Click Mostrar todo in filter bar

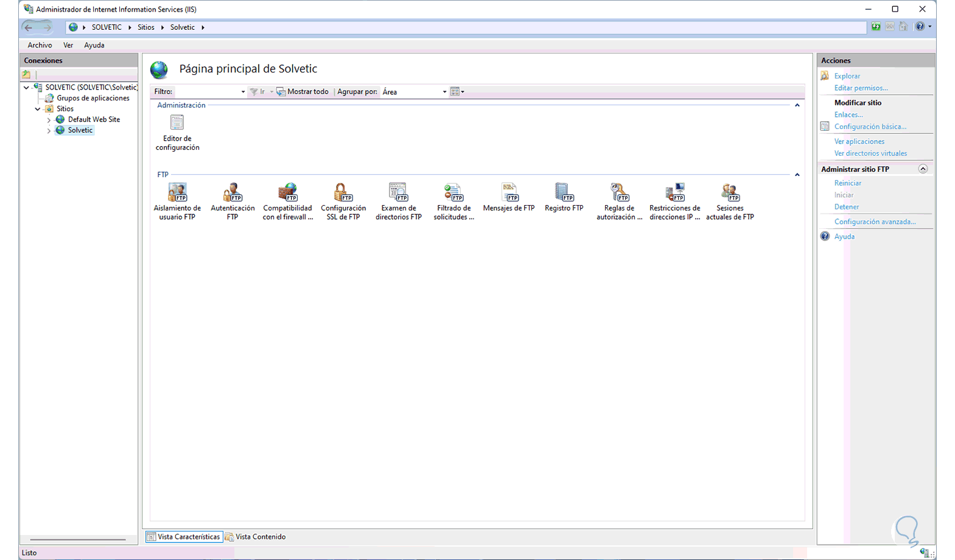303,92
